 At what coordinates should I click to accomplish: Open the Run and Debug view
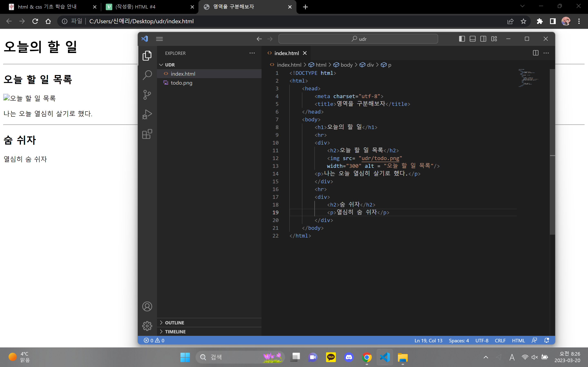pyautogui.click(x=147, y=114)
